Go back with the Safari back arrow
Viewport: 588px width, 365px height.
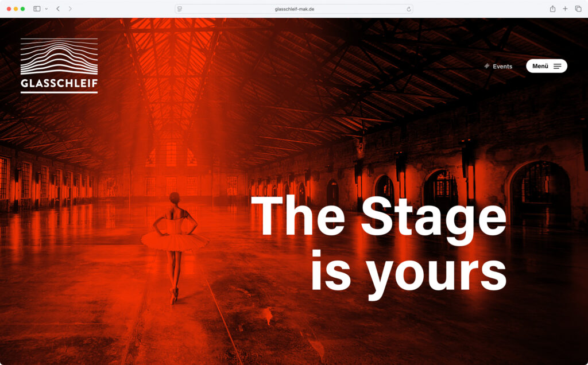(x=58, y=9)
